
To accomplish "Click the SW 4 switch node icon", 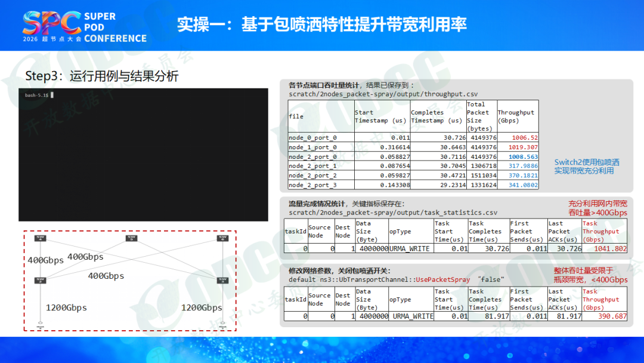I will point(41,239).
